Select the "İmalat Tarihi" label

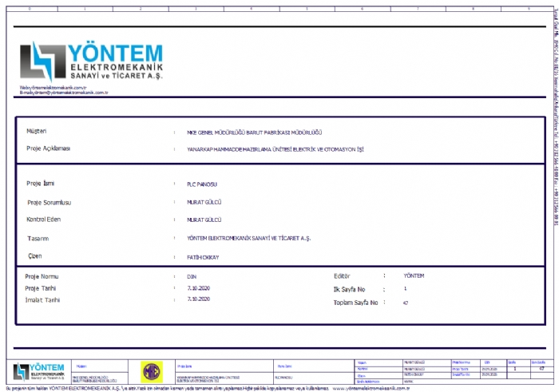tap(42, 300)
